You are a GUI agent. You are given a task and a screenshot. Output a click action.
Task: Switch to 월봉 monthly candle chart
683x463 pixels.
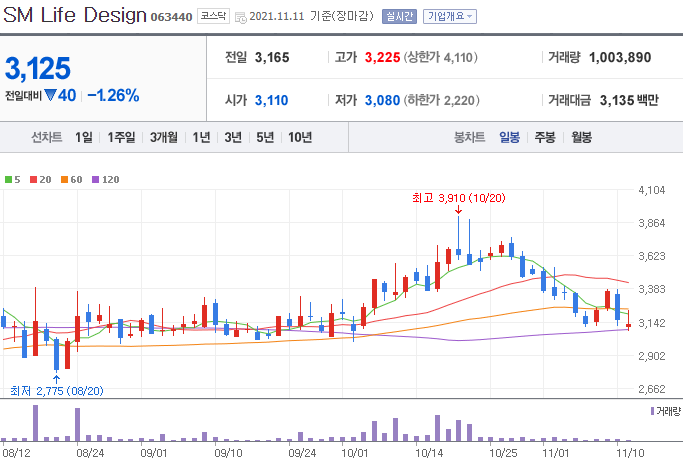tap(582, 138)
